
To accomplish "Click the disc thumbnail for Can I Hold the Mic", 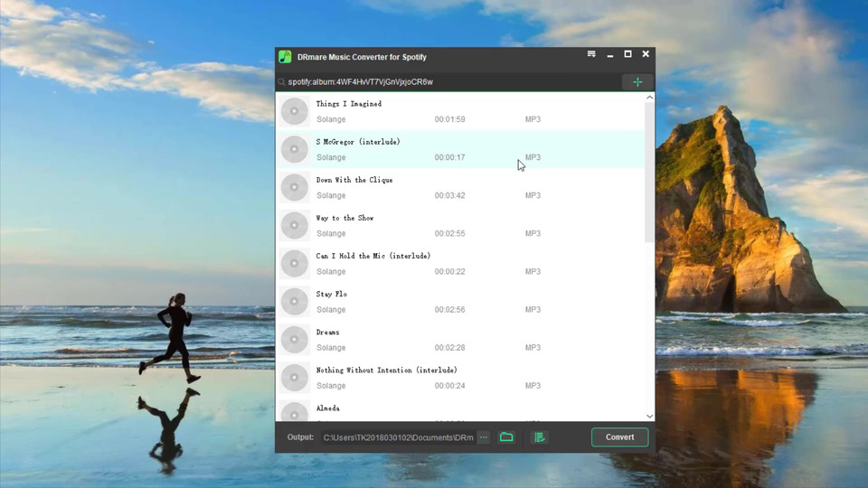I will pyautogui.click(x=295, y=264).
